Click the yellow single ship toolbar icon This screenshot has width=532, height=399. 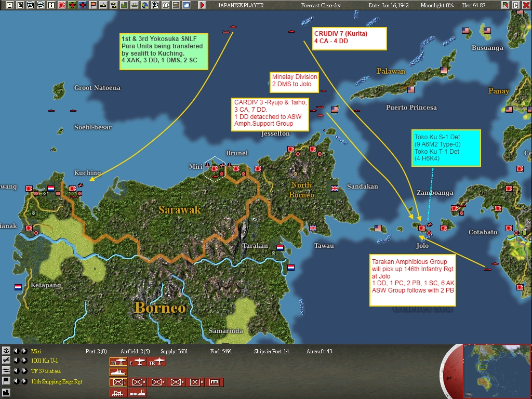click(103, 5)
